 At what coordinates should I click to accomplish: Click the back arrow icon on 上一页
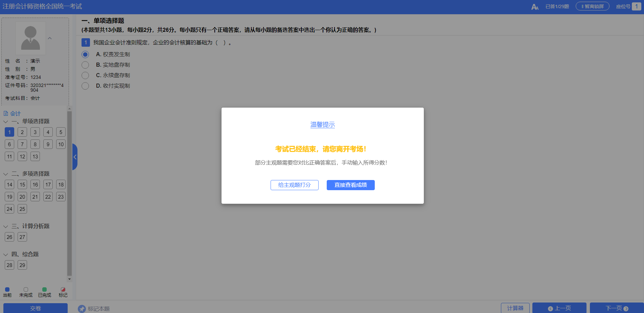[550, 308]
